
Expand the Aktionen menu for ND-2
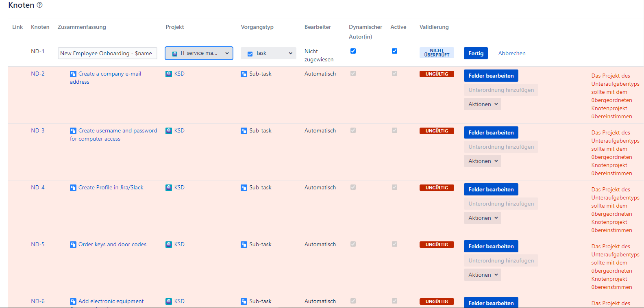point(482,104)
